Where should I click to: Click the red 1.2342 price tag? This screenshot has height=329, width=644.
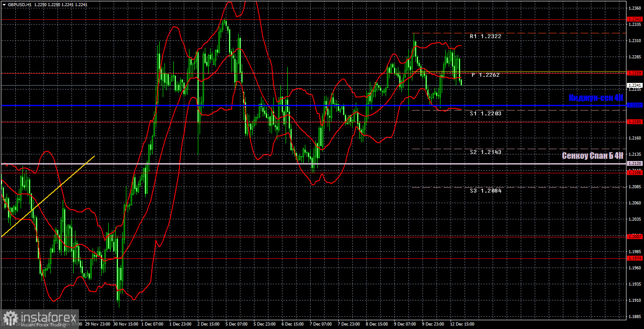[x=635, y=19]
